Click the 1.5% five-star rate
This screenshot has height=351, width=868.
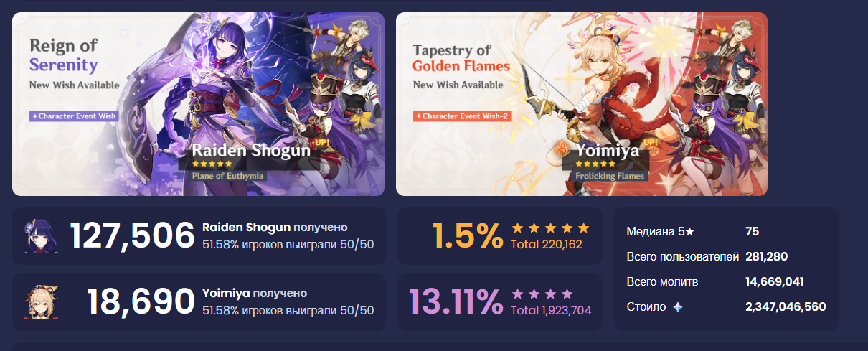[468, 236]
